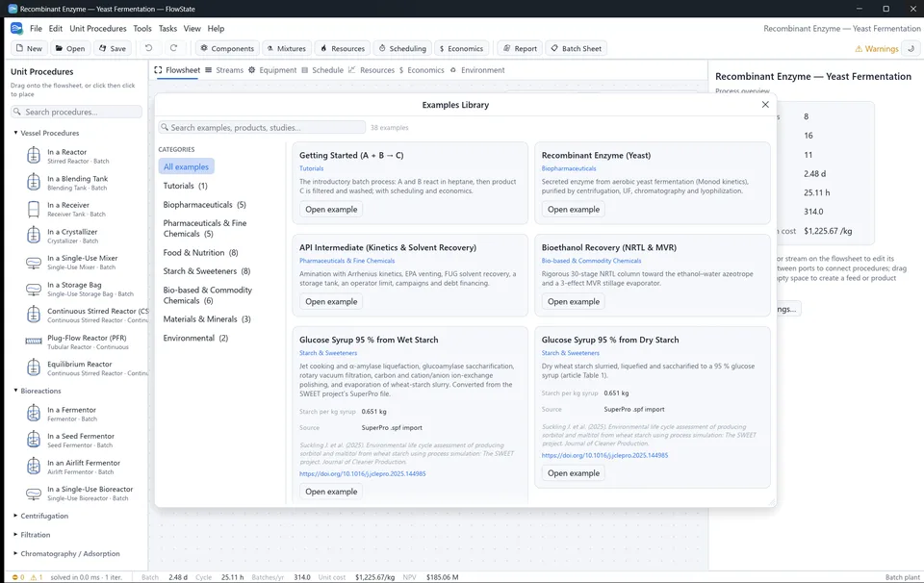Select the In a Single-Use Mixer icon
924x583 pixels.
pyautogui.click(x=34, y=262)
